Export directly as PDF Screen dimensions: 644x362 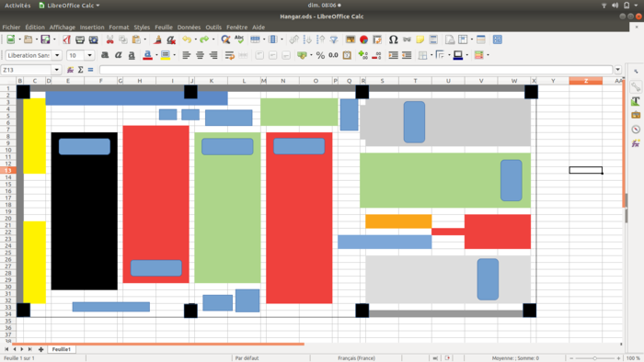(x=66, y=40)
